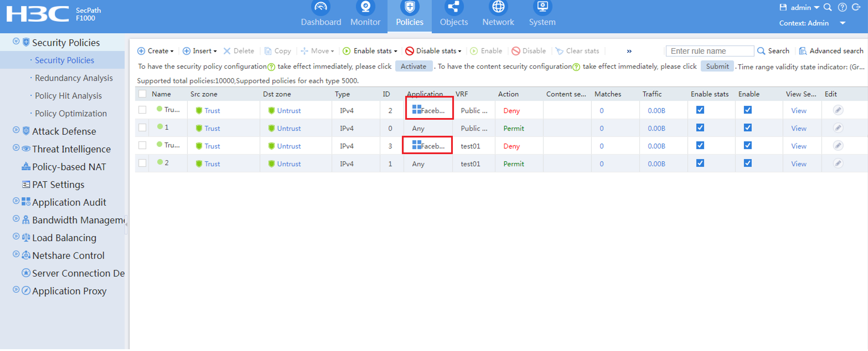Click the save configuration disk icon
868x351 pixels.
click(x=783, y=7)
